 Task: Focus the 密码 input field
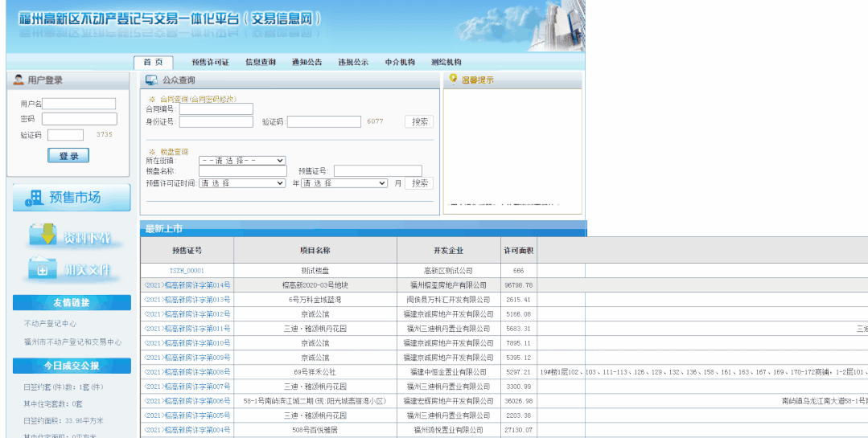(x=80, y=119)
